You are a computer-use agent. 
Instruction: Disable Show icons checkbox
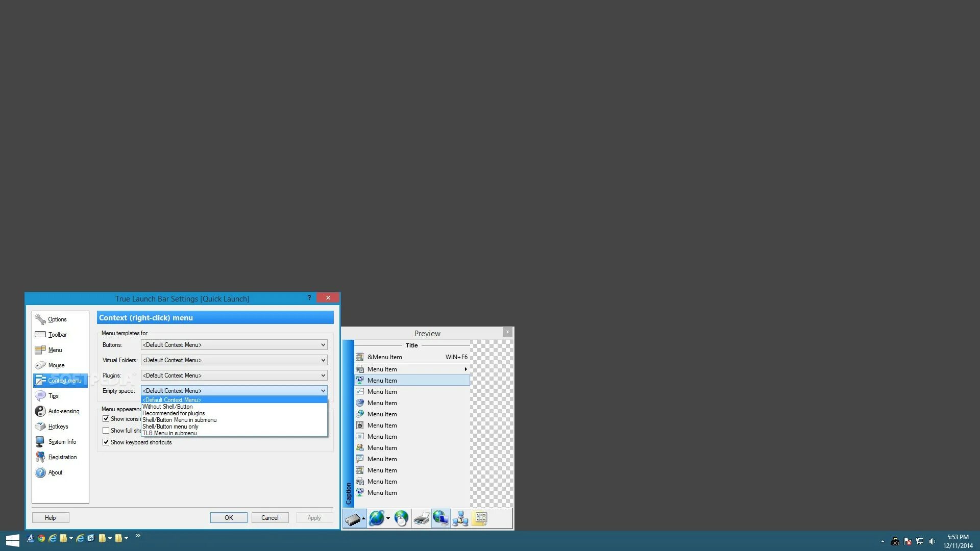106,419
